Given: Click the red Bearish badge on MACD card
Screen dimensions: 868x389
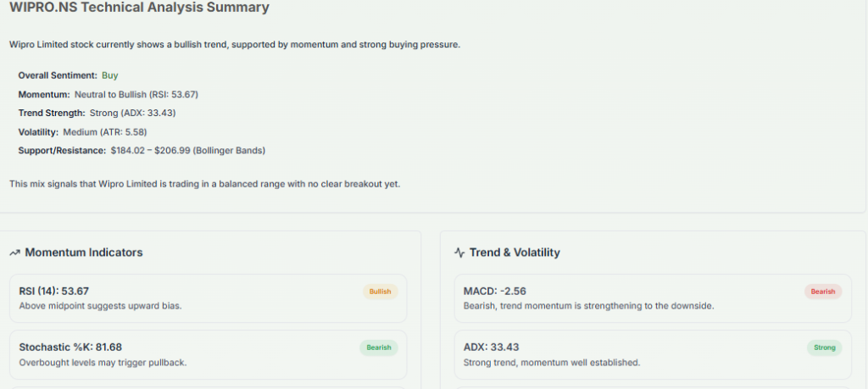Looking at the screenshot, I should coord(822,292).
